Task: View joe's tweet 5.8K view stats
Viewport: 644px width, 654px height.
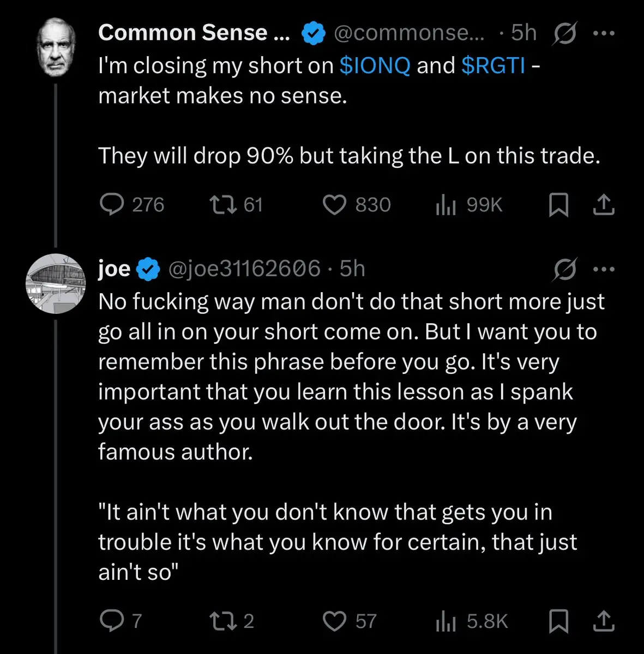Action: click(446, 622)
